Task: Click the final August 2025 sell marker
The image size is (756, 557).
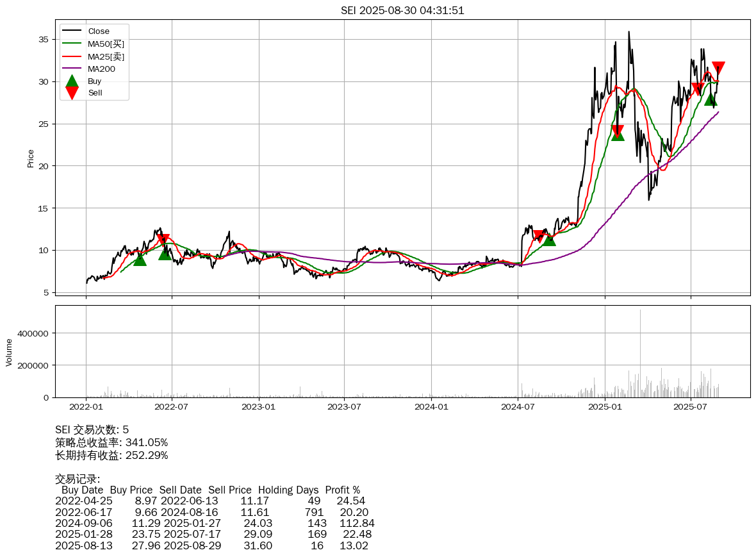Action: pos(718,69)
